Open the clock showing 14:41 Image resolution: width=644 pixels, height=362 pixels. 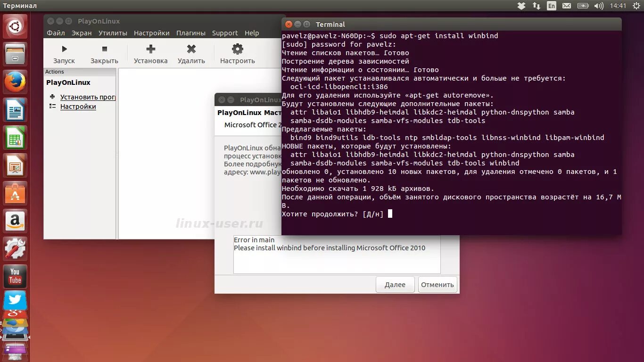point(618,6)
